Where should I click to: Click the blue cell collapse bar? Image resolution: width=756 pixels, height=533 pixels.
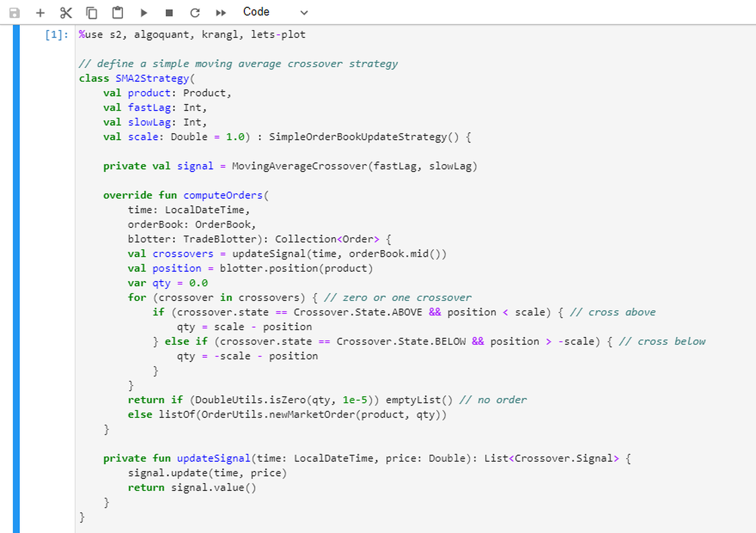[16, 279]
